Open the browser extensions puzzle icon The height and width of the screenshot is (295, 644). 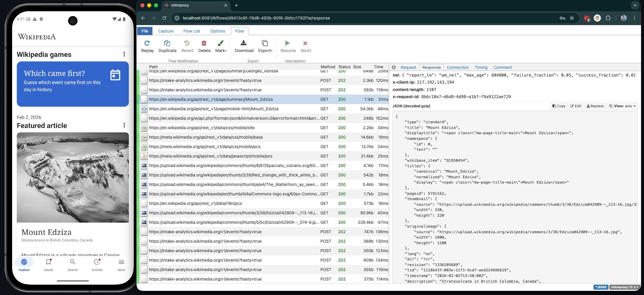[608, 18]
